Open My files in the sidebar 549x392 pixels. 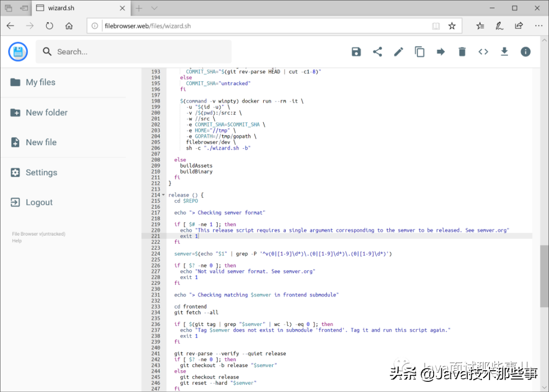tap(40, 82)
